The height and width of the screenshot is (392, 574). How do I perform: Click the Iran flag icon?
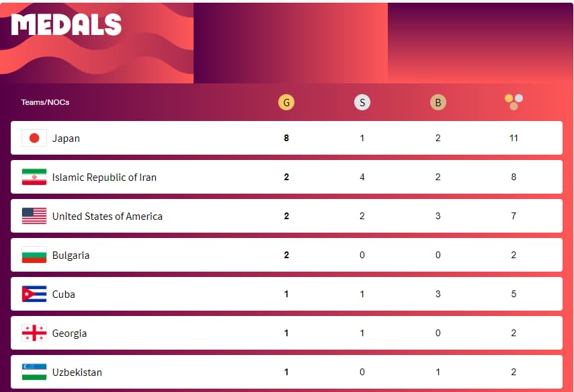coord(34,177)
